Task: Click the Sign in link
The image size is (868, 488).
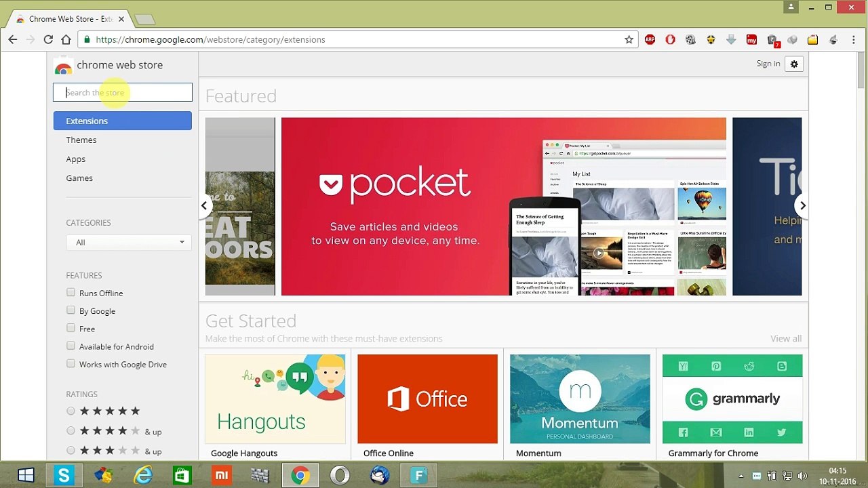Action: pos(768,64)
